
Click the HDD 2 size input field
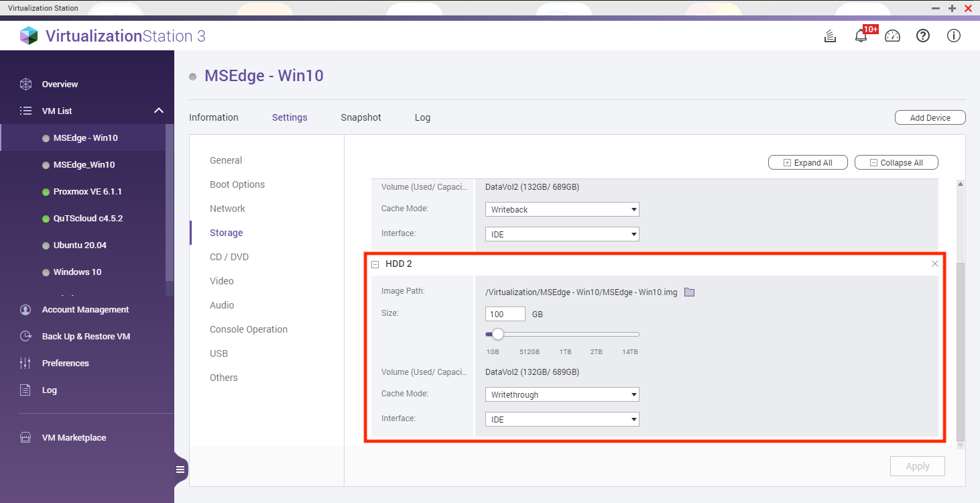[x=505, y=314]
